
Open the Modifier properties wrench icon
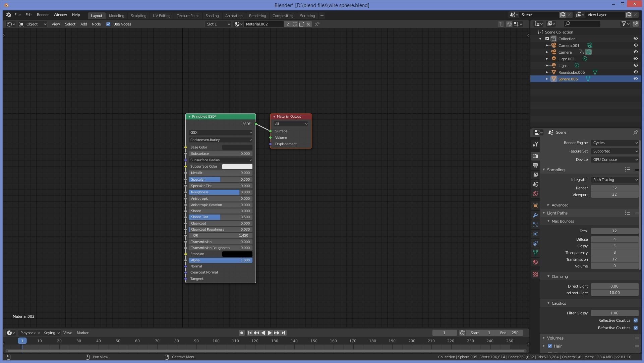(535, 215)
